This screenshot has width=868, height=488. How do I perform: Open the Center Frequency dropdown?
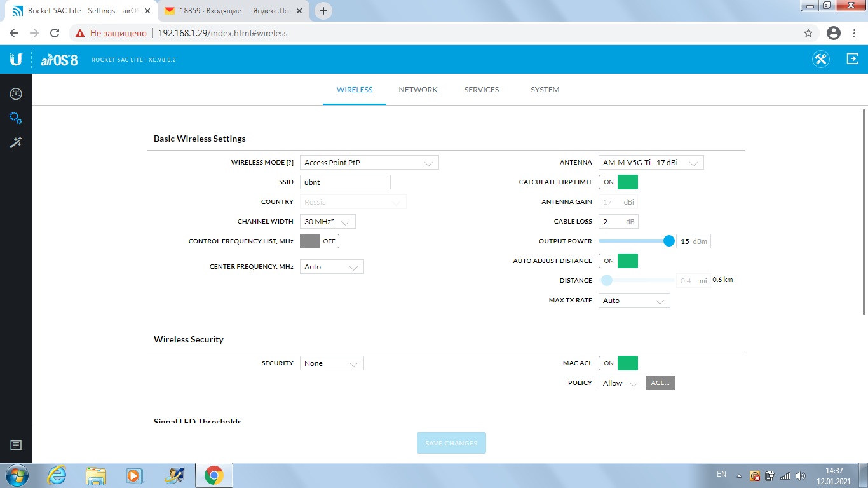point(332,267)
